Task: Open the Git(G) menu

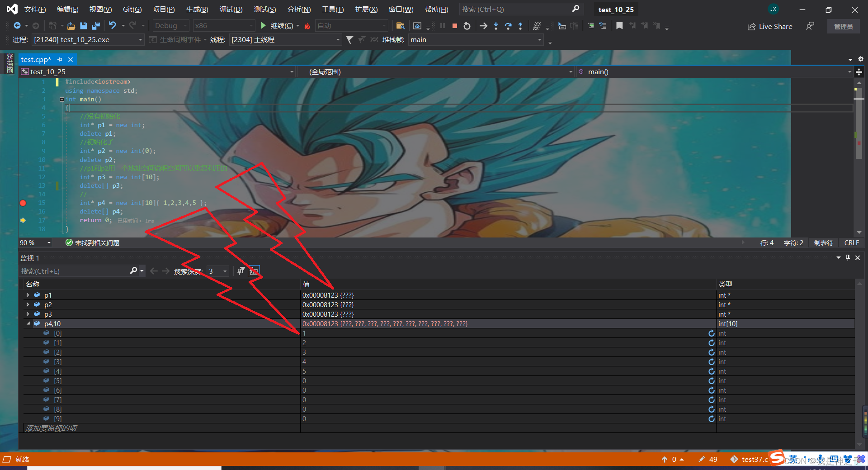Action: 132,9
